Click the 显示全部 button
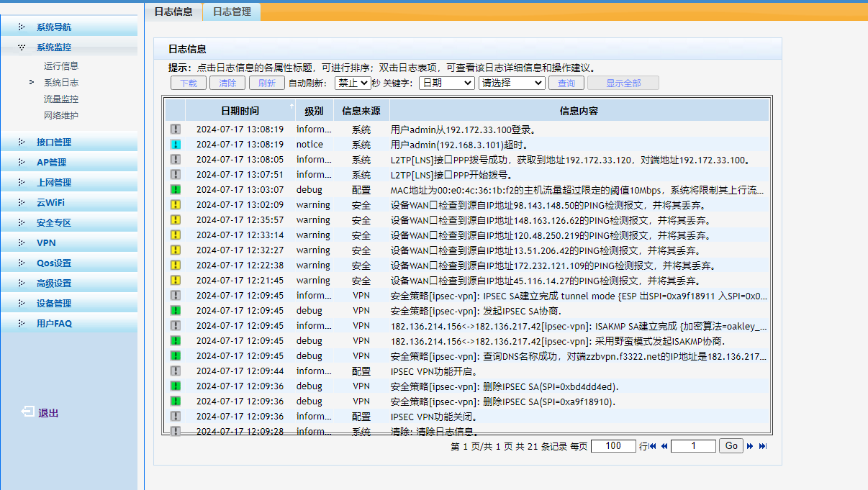This screenshot has height=490, width=868. pyautogui.click(x=623, y=83)
